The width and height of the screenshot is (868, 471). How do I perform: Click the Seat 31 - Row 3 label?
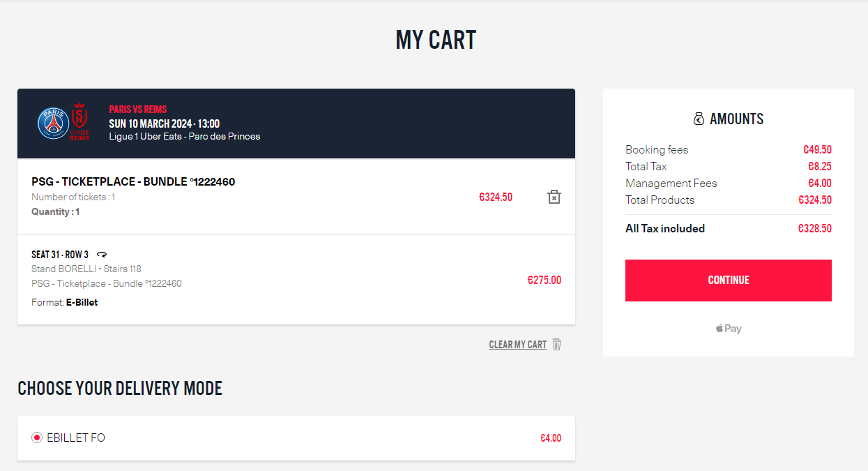pyautogui.click(x=60, y=255)
